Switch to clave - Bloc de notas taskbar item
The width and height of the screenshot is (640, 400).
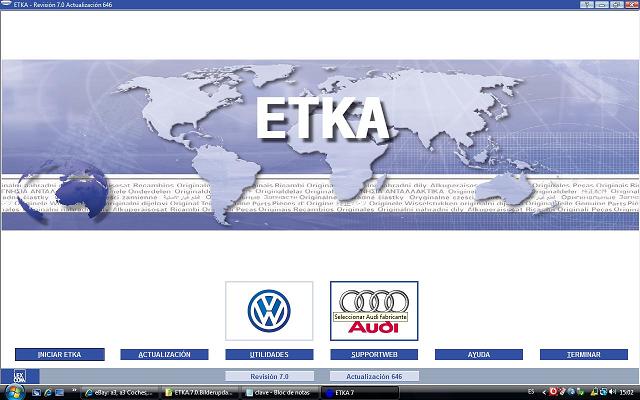tap(280, 393)
